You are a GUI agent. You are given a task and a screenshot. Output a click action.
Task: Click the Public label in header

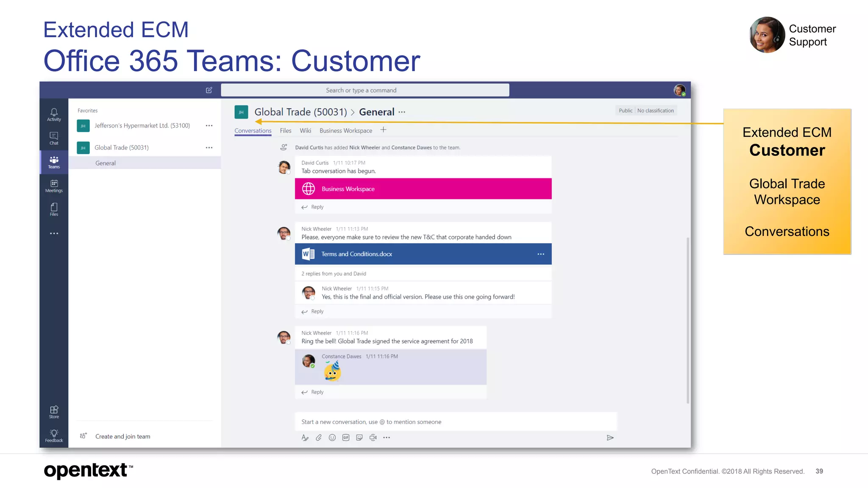click(x=625, y=111)
